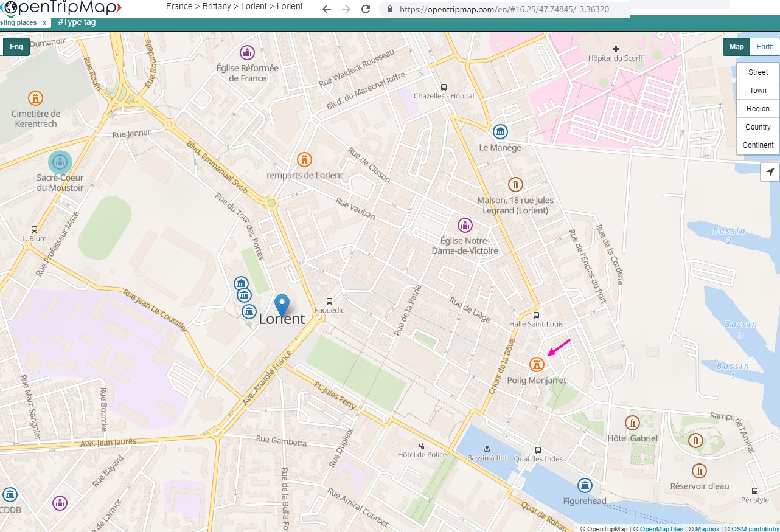
Task: Click the Église Réformée de France church marker
Action: point(247,52)
